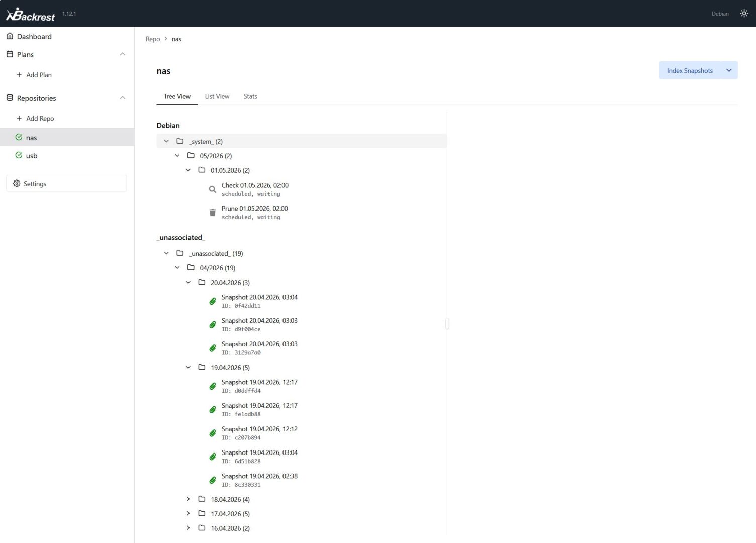Click the vertical panel splitter handle
The image size is (756, 543).
coord(447,324)
